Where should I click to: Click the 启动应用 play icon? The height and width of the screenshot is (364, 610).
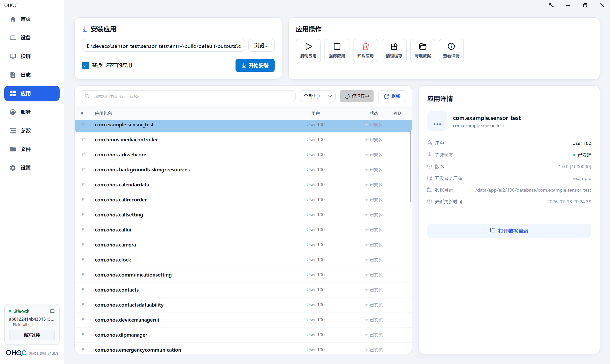click(308, 47)
